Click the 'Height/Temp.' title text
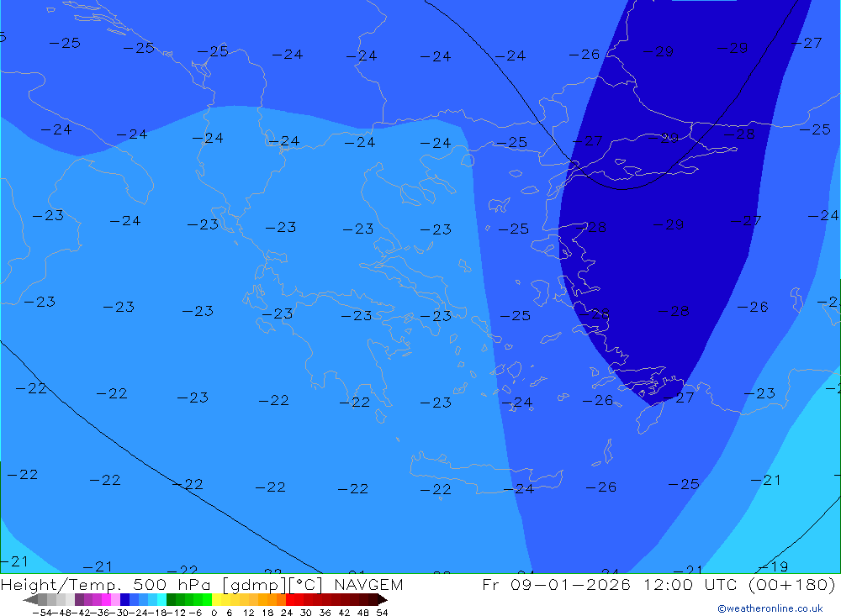The width and height of the screenshot is (841, 616). (61, 584)
